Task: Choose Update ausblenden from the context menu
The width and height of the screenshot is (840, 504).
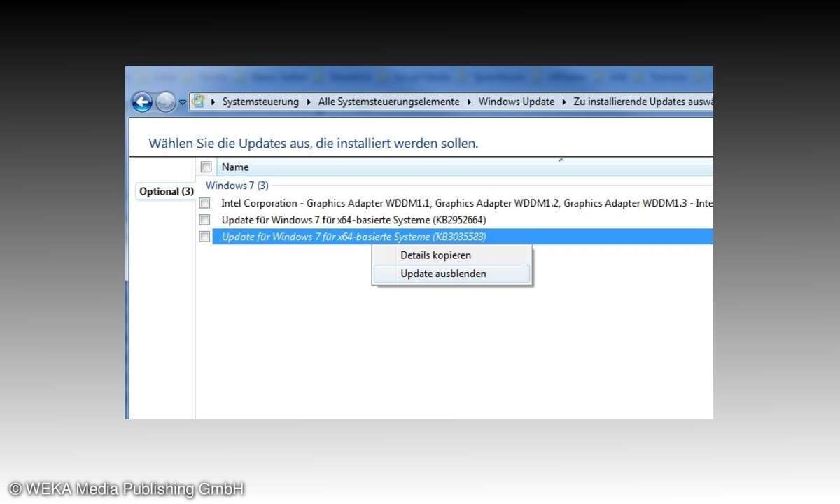Action: point(451,274)
